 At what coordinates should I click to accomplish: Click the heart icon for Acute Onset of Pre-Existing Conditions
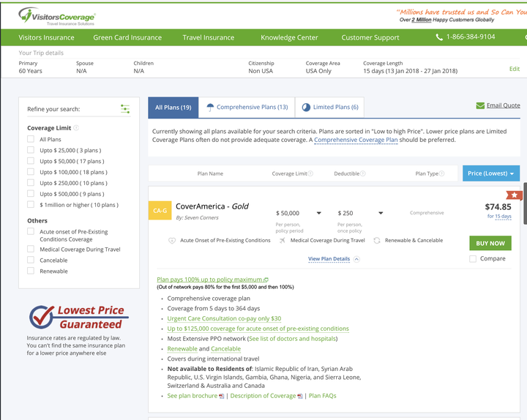pos(172,241)
